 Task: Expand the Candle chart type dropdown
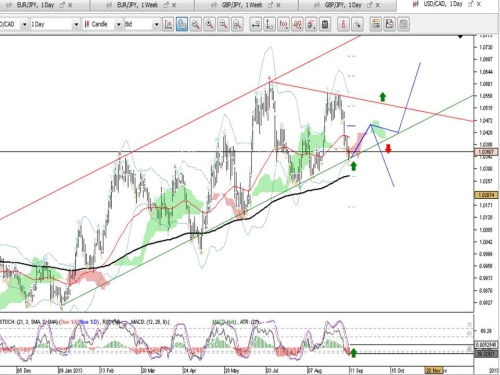(x=103, y=24)
